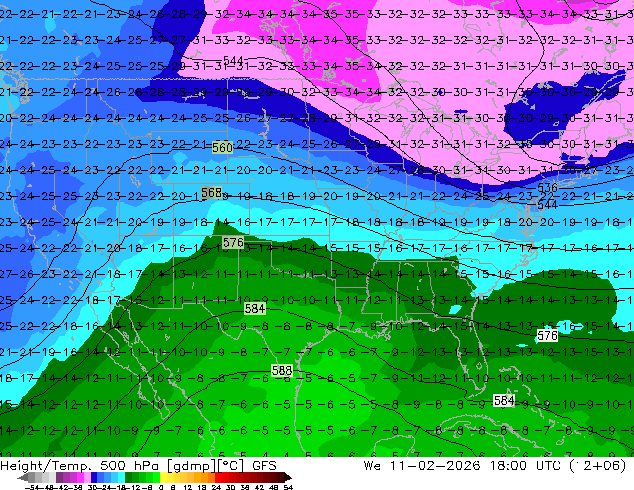The height and width of the screenshot is (490, 634).
Task: Click the dark purple -42 degree legend swatch
Action: coord(59,477)
